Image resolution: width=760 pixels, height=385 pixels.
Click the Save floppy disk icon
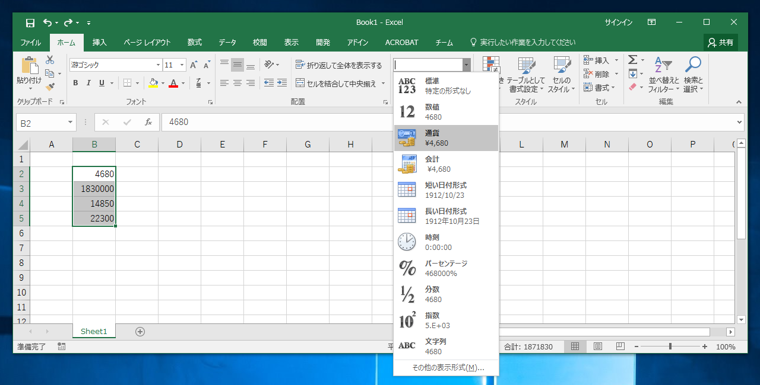pyautogui.click(x=30, y=23)
